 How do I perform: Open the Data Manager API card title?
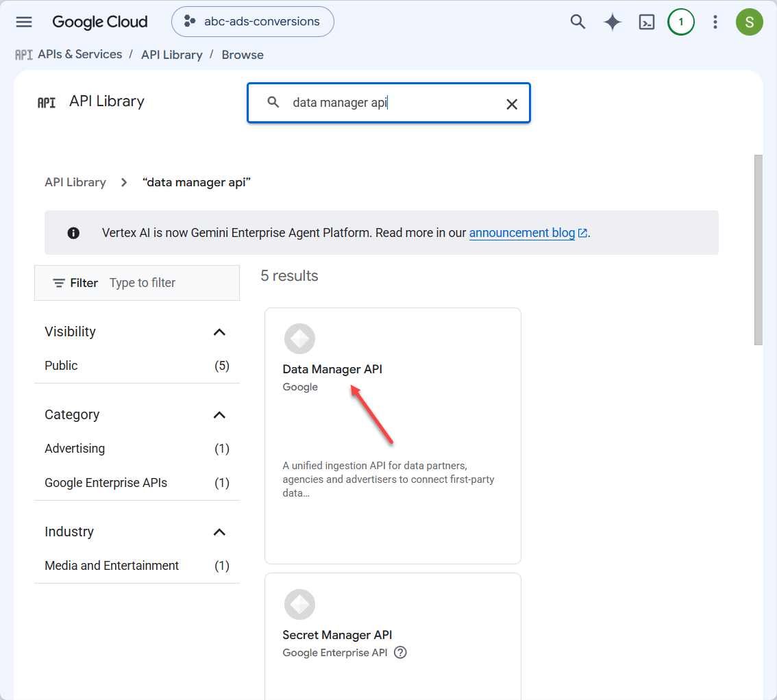click(x=332, y=369)
